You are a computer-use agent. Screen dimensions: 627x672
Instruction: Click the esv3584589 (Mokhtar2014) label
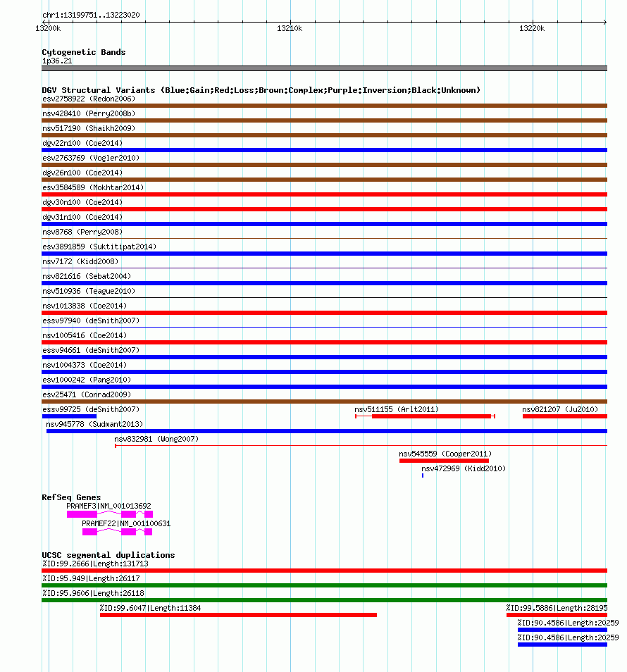(x=93, y=187)
